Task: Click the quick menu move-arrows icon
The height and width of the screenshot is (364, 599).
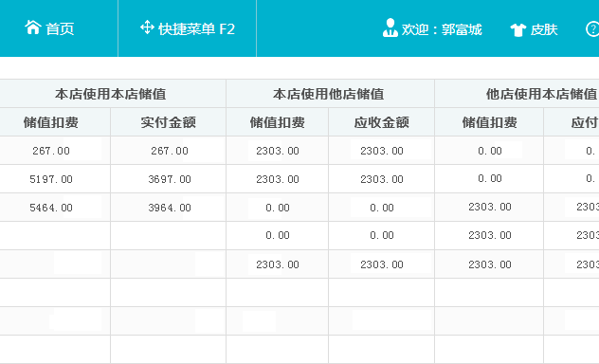Action: pyautogui.click(x=147, y=27)
